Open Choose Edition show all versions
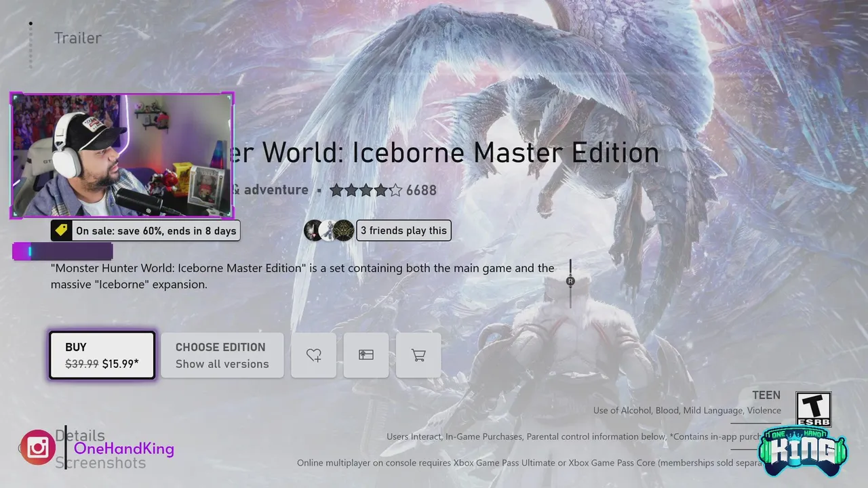 (222, 355)
